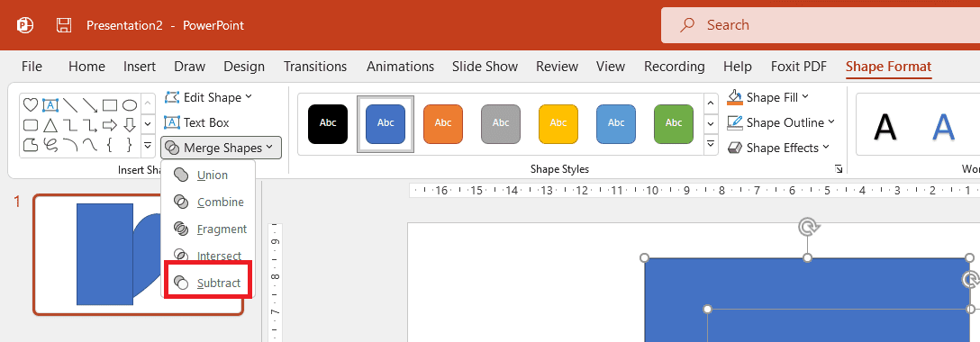This screenshot has height=342, width=980.
Task: Switch to the Foxit PDF tab
Action: (x=799, y=67)
